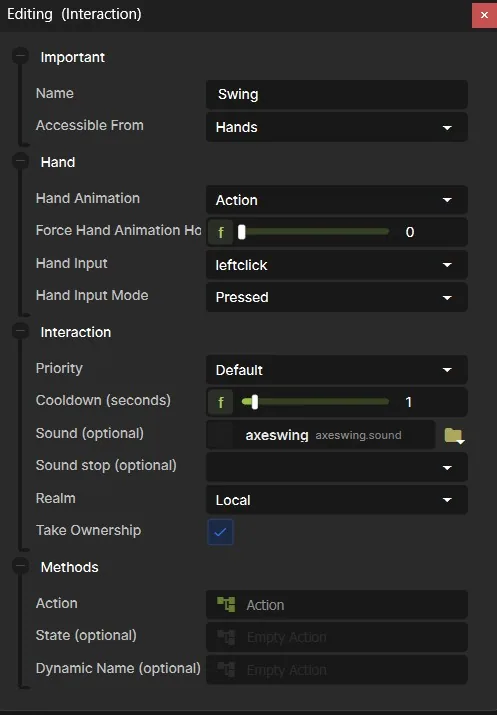Collapse the Interaction section
Viewport: 497px width, 715px height.
21,332
